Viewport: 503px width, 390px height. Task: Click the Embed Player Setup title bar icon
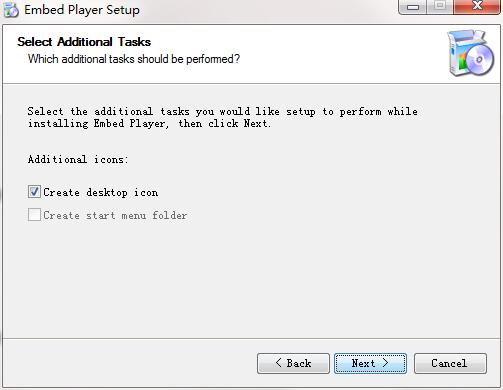pyautogui.click(x=10, y=10)
